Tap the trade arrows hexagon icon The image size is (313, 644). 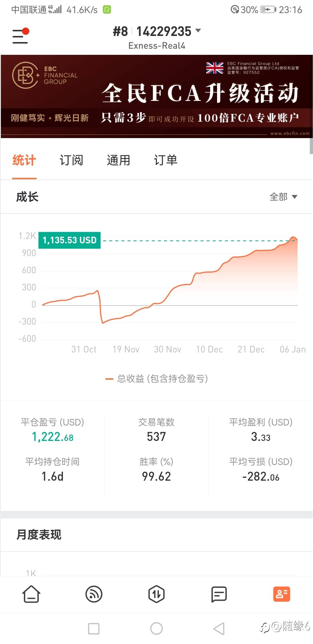pos(156,594)
